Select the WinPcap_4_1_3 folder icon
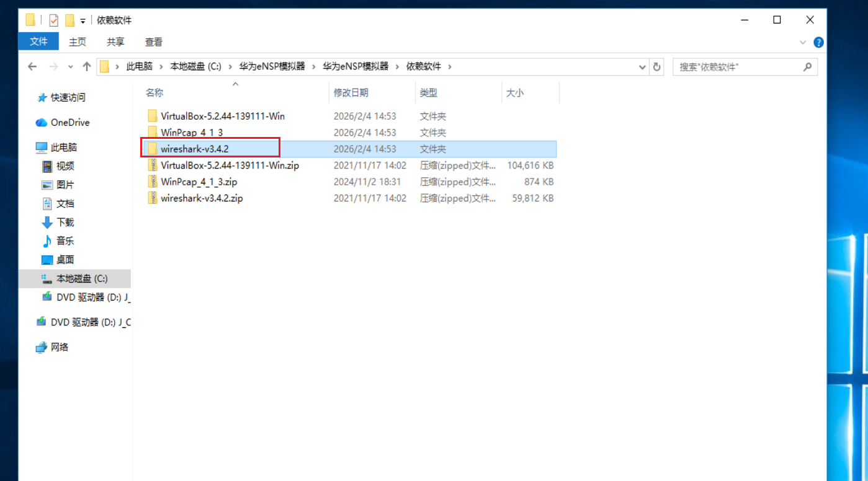Image resolution: width=868 pixels, height=481 pixels. (x=153, y=132)
